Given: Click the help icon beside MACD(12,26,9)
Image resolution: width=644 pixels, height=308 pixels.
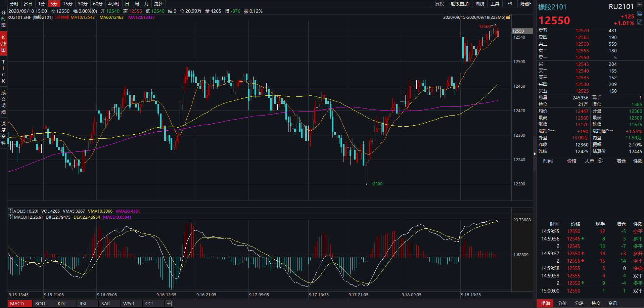Looking at the screenshot, I should (x=10, y=217).
